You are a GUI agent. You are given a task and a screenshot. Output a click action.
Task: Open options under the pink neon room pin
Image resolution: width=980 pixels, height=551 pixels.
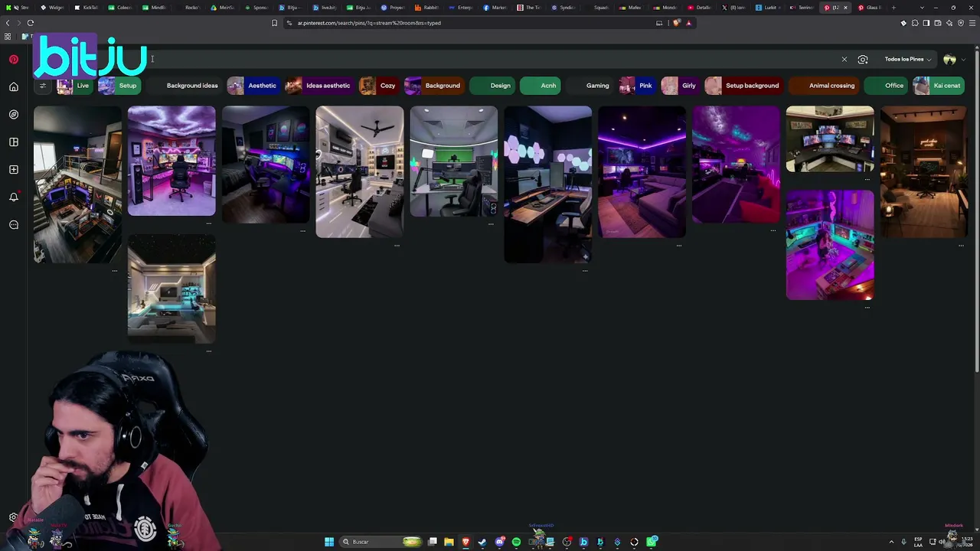click(x=867, y=308)
